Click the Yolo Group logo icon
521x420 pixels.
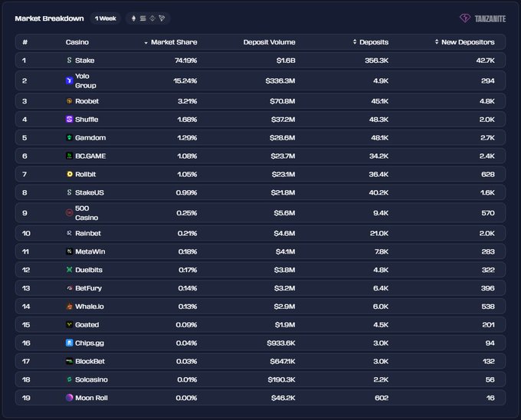[69, 80]
